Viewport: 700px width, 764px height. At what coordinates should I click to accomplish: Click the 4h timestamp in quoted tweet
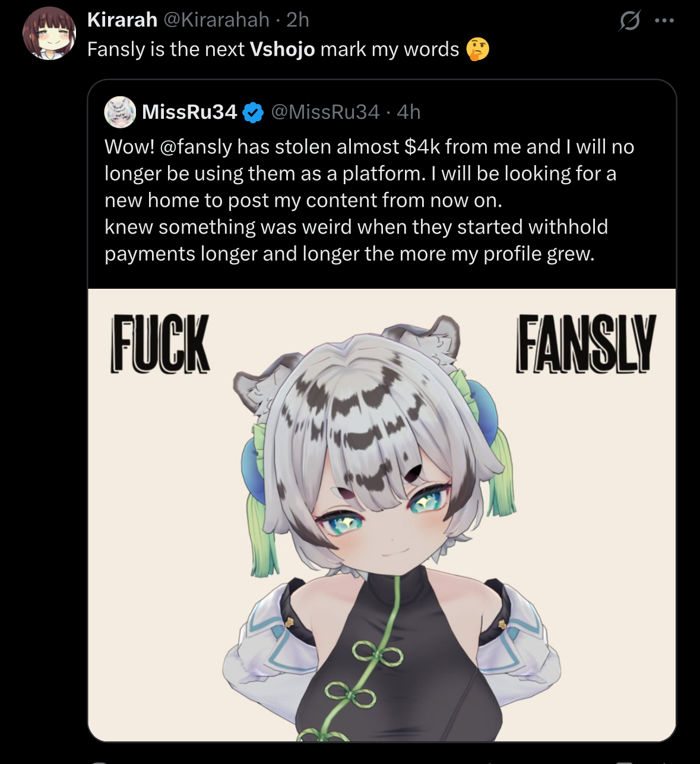(x=408, y=112)
